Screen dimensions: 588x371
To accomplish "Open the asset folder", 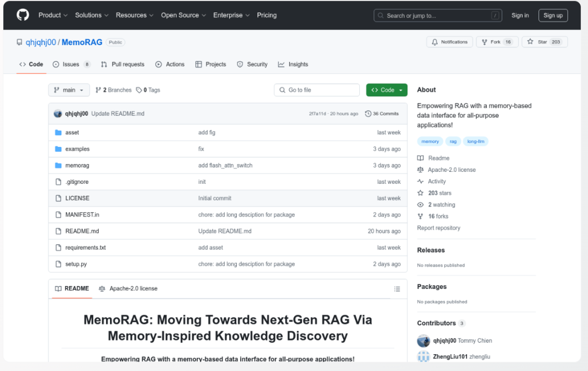I will point(72,132).
